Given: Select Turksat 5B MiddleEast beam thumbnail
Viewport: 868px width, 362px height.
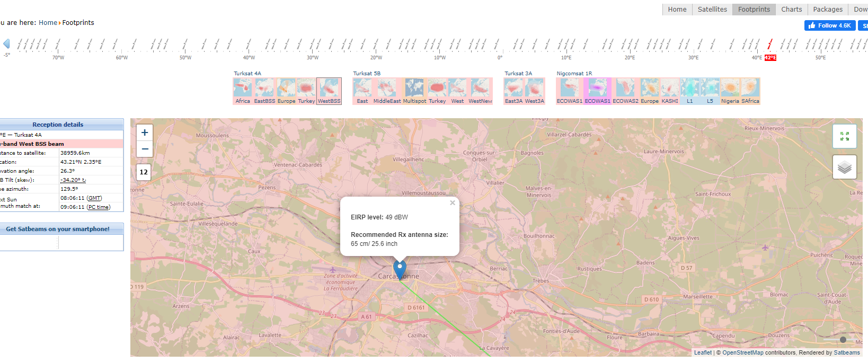Looking at the screenshot, I should click(387, 91).
